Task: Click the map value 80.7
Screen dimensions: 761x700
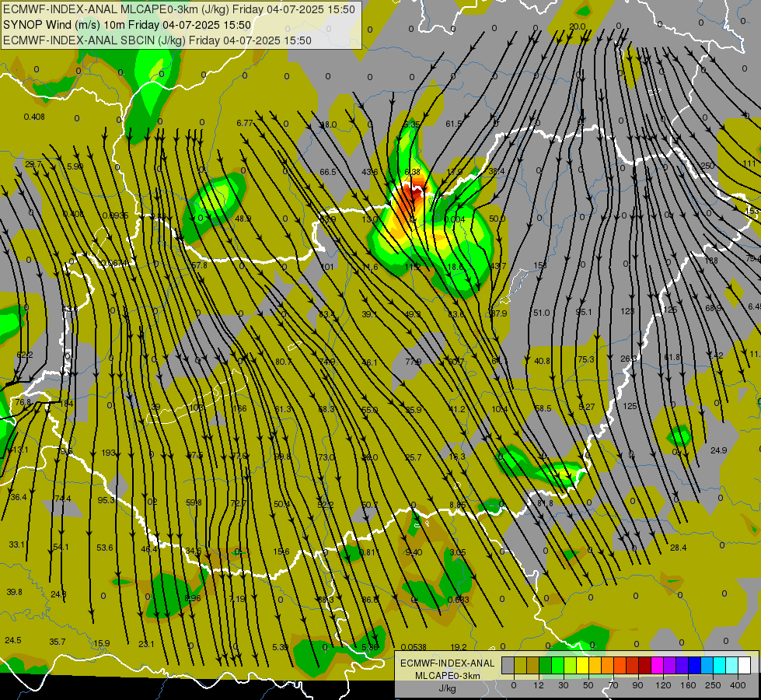Action: click(284, 362)
